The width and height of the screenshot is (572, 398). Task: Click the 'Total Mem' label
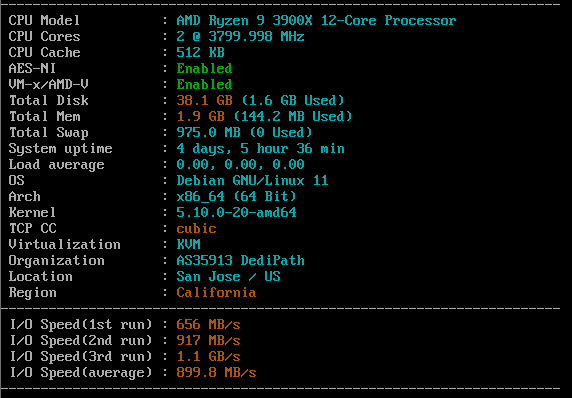click(x=44, y=116)
